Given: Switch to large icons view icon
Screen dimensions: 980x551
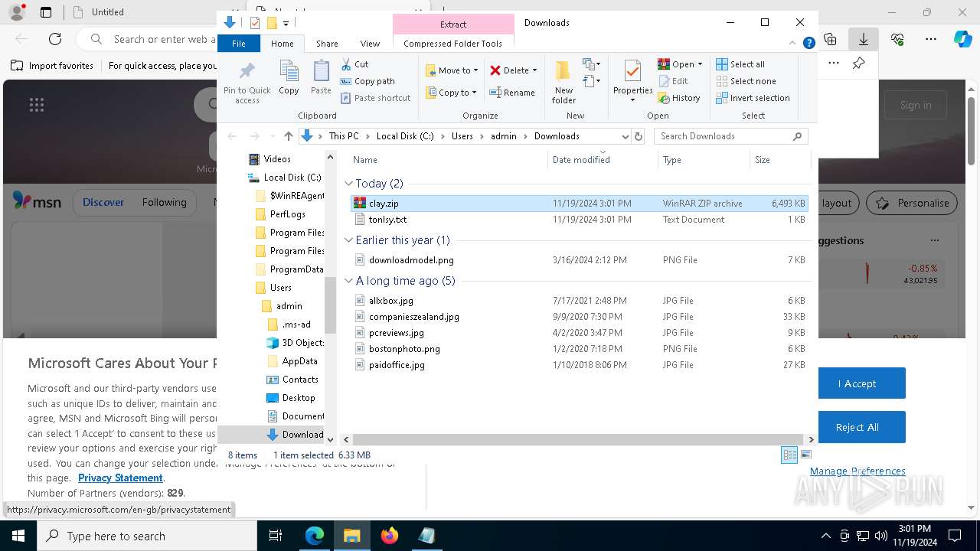Looking at the screenshot, I should (x=805, y=455).
